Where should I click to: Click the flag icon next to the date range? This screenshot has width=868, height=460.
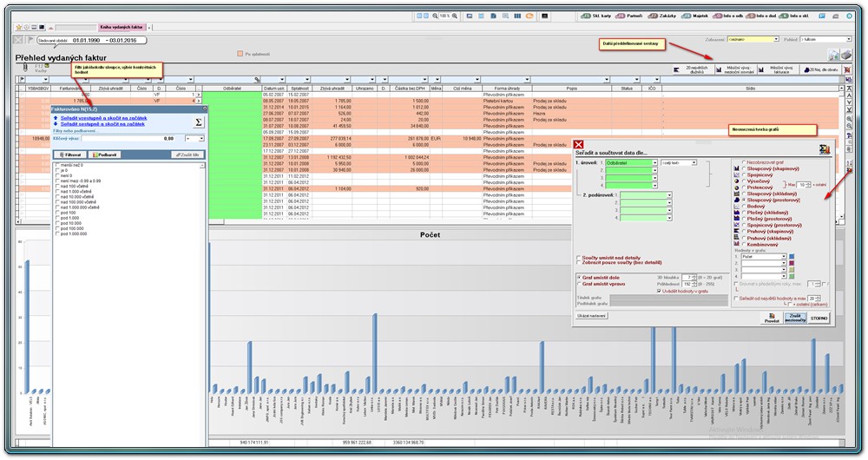pyautogui.click(x=30, y=40)
